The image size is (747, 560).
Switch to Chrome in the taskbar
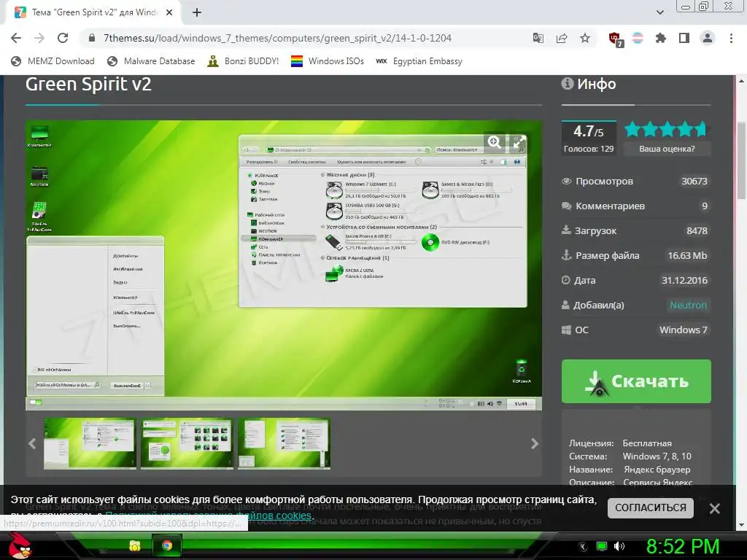(167, 545)
